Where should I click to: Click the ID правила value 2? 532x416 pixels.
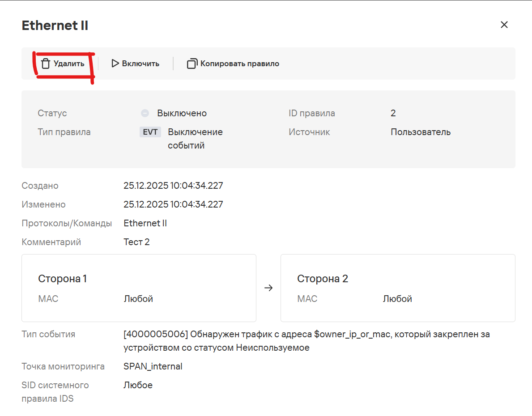point(393,113)
